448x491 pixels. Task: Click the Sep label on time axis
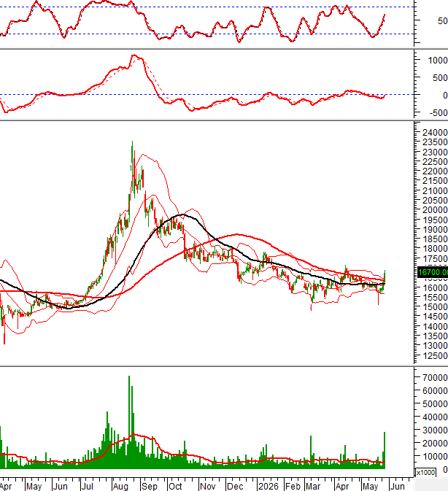149,487
